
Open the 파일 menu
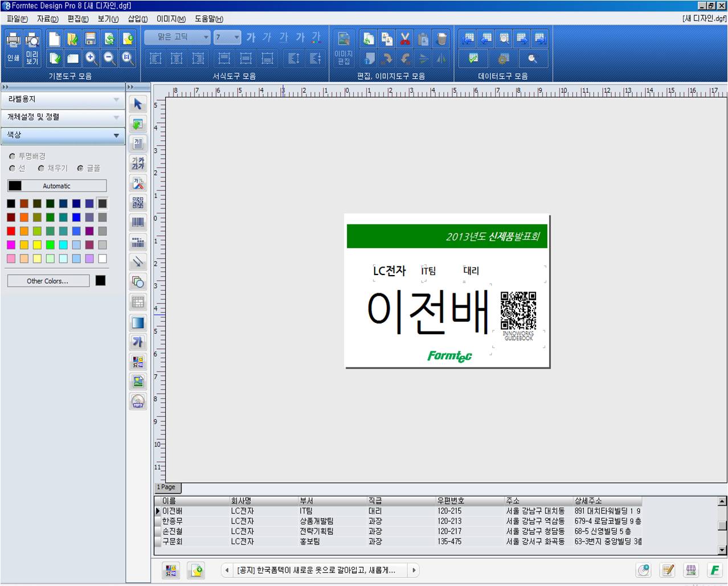[x=17, y=19]
